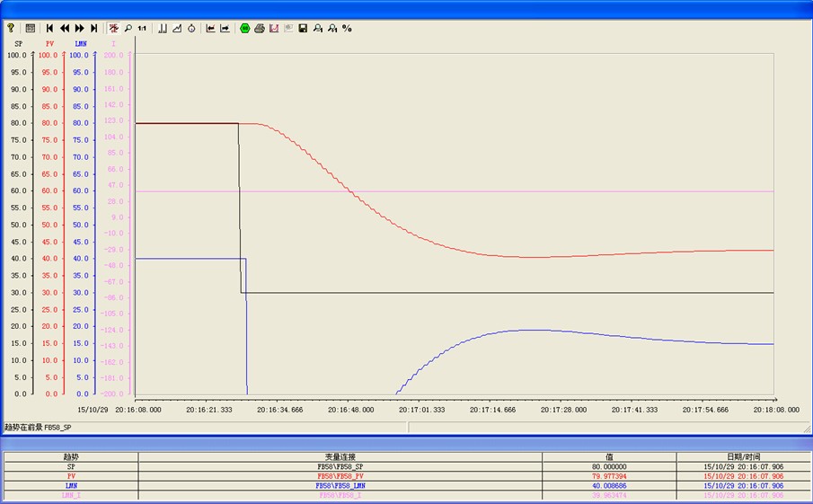Toggle the percent relative axis icon

click(x=347, y=28)
